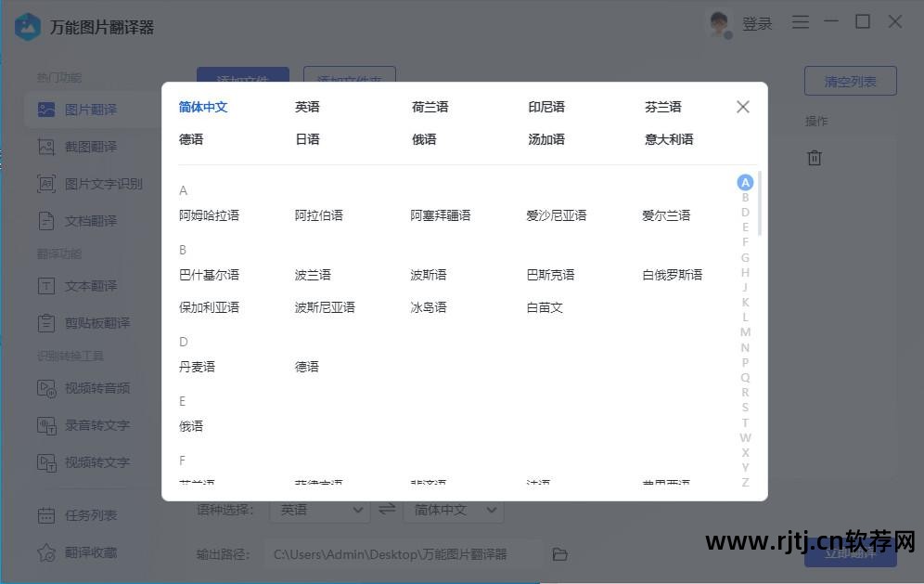Jump to letter W in alphabet index
Image resolution: width=924 pixels, height=584 pixels.
point(745,437)
